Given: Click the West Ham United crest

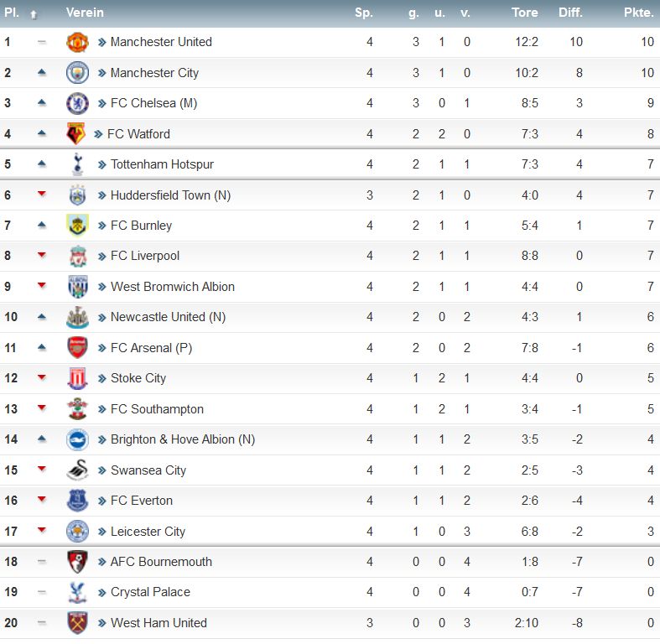Looking at the screenshot, I should (x=77, y=623).
